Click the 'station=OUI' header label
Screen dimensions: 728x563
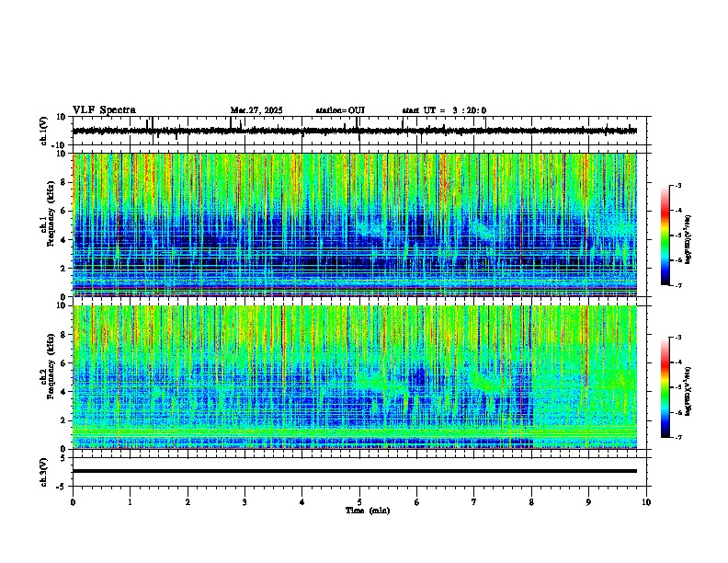click(x=340, y=110)
